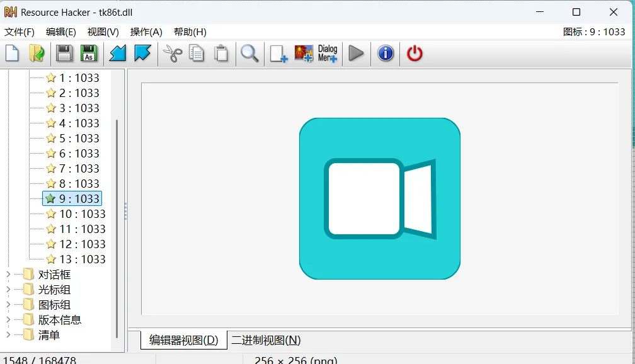
Task: Click the Add image resource icon
Action: click(304, 54)
